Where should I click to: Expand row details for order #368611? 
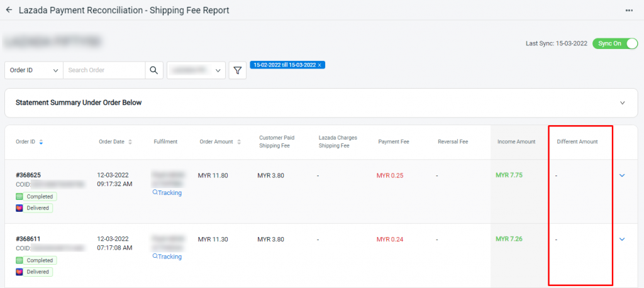pyautogui.click(x=622, y=239)
